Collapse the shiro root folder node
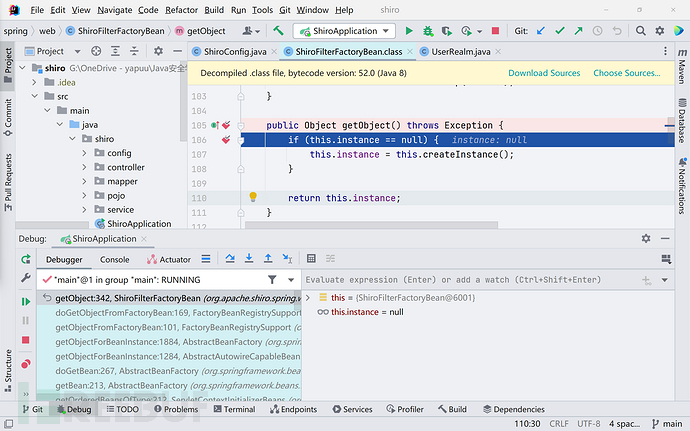This screenshot has width=690, height=431. coord(22,68)
